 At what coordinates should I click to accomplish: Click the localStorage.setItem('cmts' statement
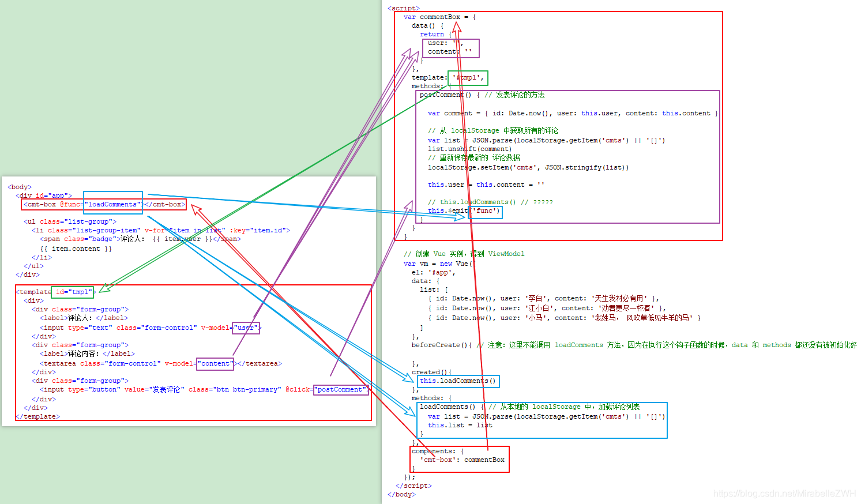pos(528,167)
